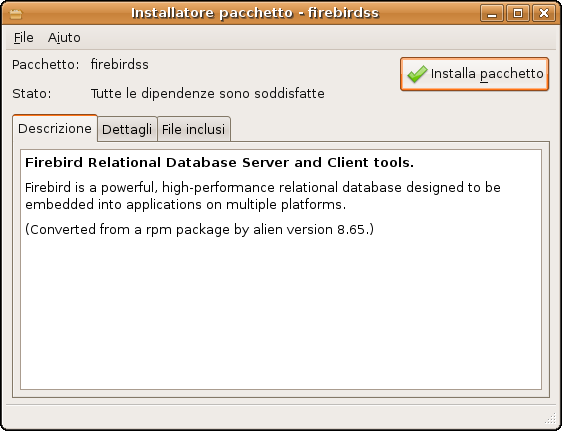Select the Descrizione tab
This screenshot has width=562, height=431.
pos(55,128)
